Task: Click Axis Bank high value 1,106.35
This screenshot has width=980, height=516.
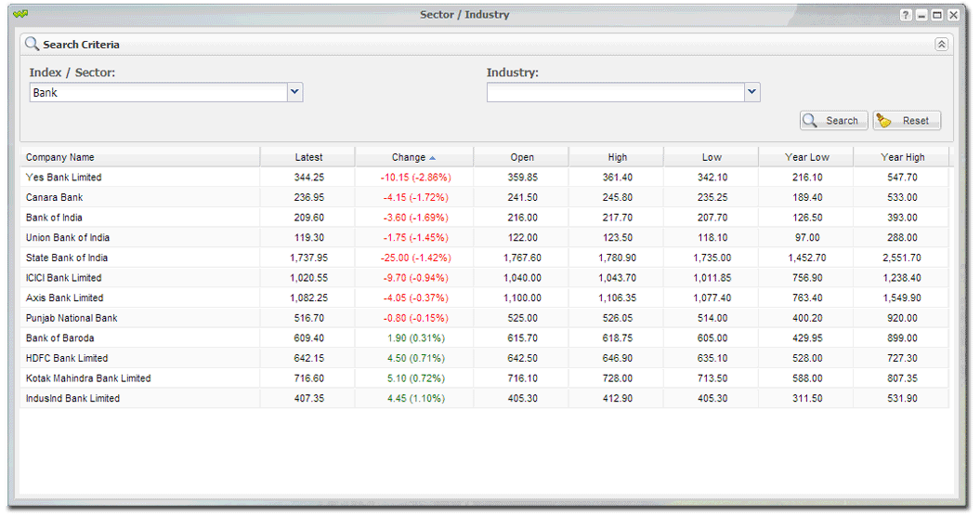Action: click(618, 298)
